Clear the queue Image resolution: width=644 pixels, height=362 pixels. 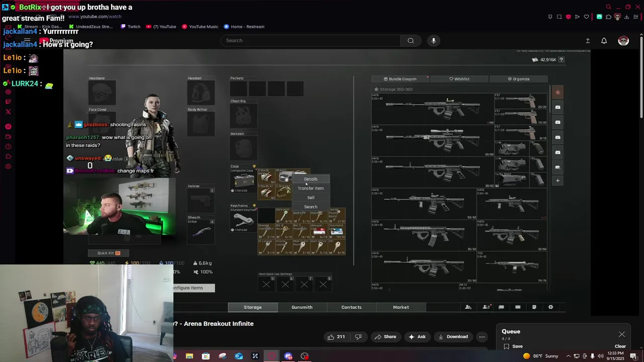[620, 346]
